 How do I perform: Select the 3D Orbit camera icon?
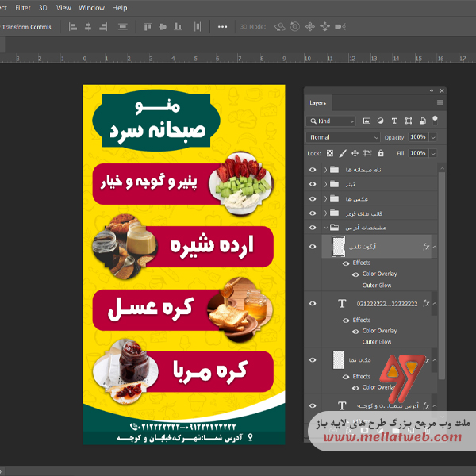point(279,27)
